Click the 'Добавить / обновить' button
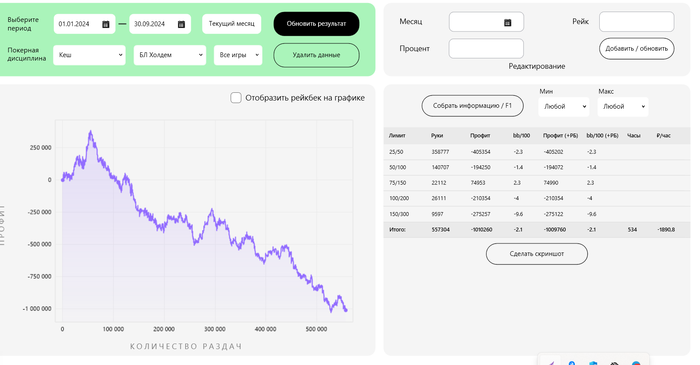Screen dimensions: 700x365 point(637,49)
